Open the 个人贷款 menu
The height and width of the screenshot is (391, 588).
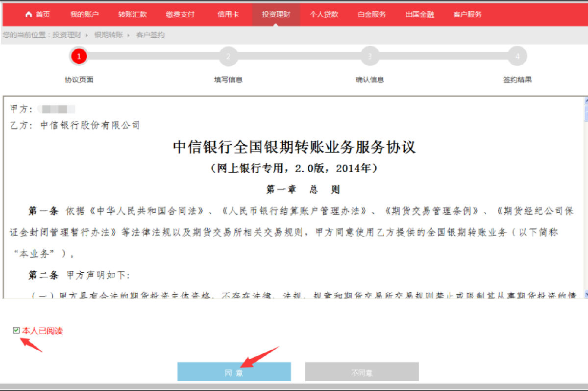324,15
